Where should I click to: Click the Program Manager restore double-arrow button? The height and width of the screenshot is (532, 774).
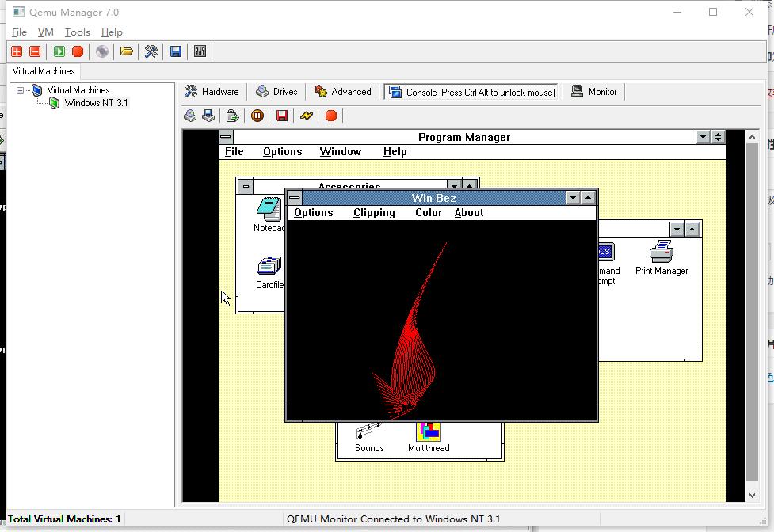point(719,137)
